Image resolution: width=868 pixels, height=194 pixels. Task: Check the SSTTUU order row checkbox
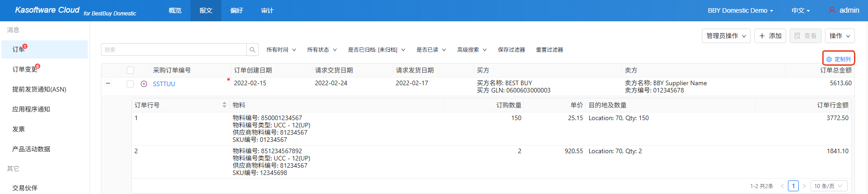tap(130, 84)
